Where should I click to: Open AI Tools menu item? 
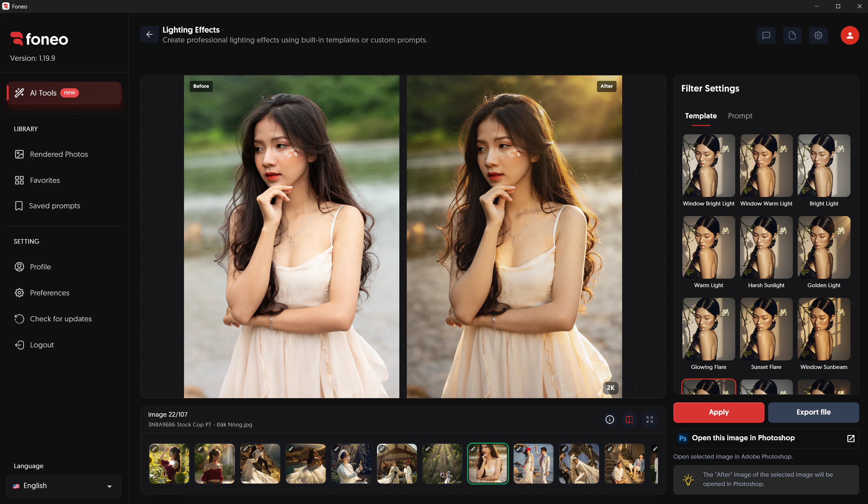pyautogui.click(x=64, y=93)
